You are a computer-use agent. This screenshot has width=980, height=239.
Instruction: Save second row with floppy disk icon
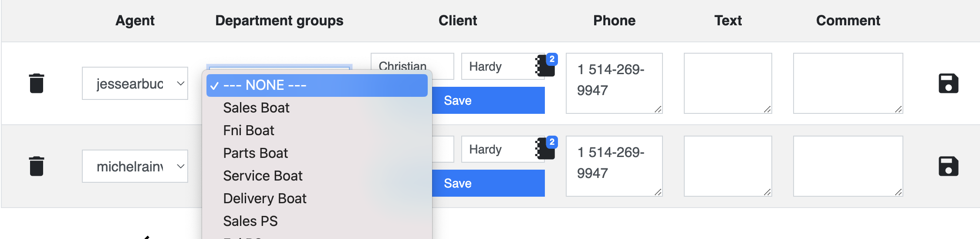point(948,166)
